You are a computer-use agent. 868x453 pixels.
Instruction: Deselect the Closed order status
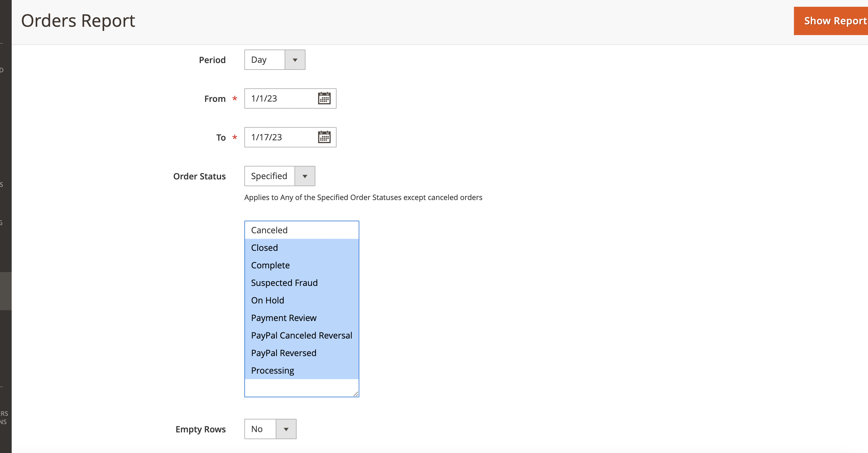(x=264, y=247)
